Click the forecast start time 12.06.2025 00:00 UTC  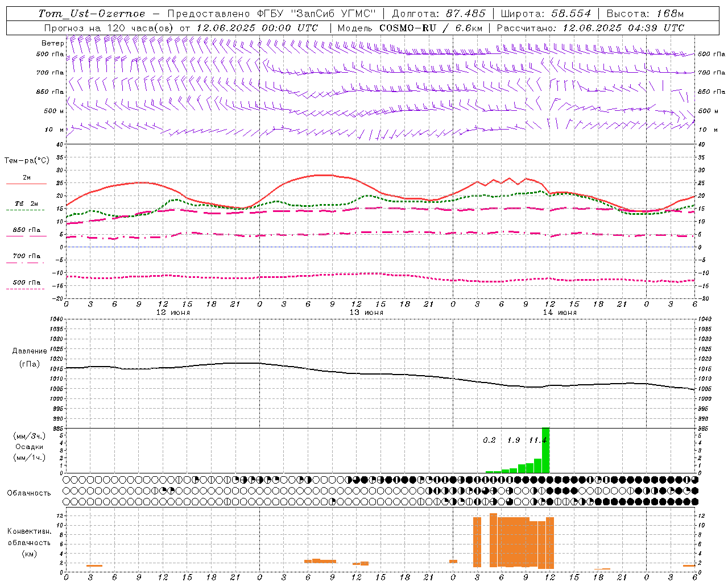point(257,28)
